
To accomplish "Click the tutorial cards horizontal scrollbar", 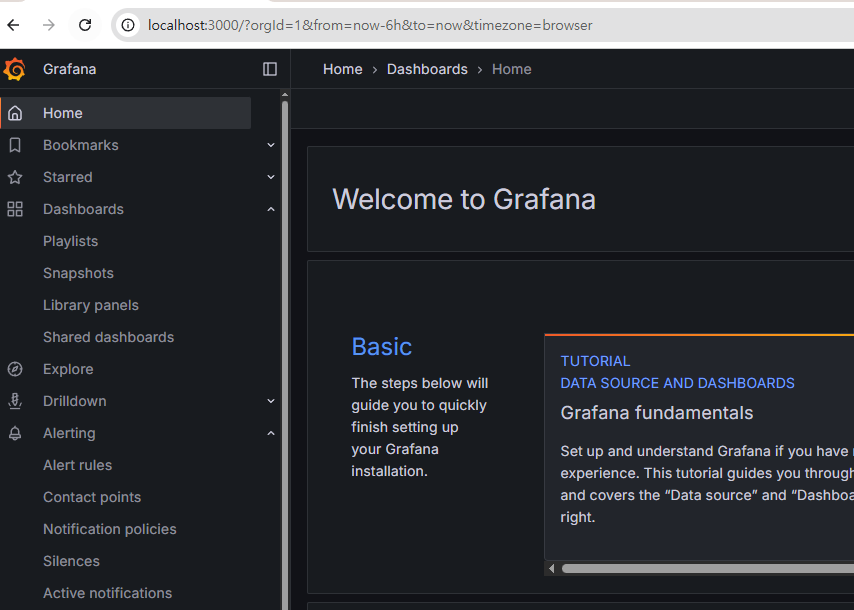I will [707, 569].
